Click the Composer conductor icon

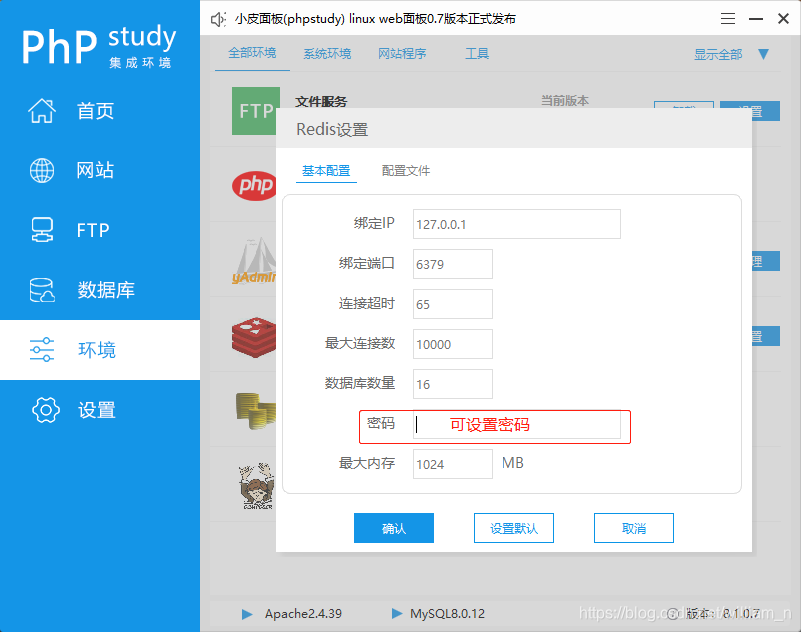coord(256,486)
